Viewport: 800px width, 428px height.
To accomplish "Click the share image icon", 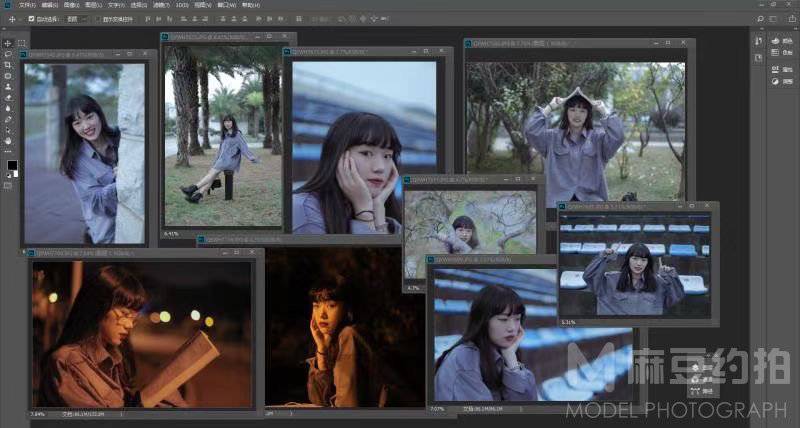I will (x=792, y=19).
